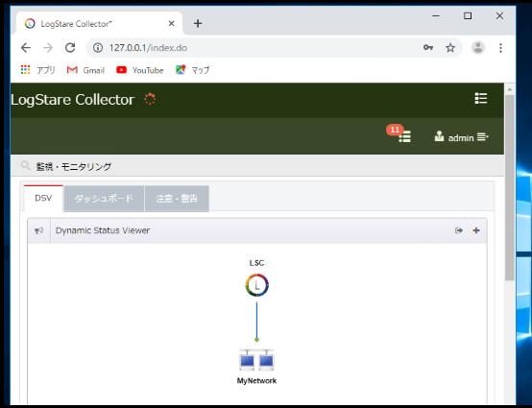Bookmark this page with the star icon
Viewport: 532px width, 408px height.
click(450, 48)
